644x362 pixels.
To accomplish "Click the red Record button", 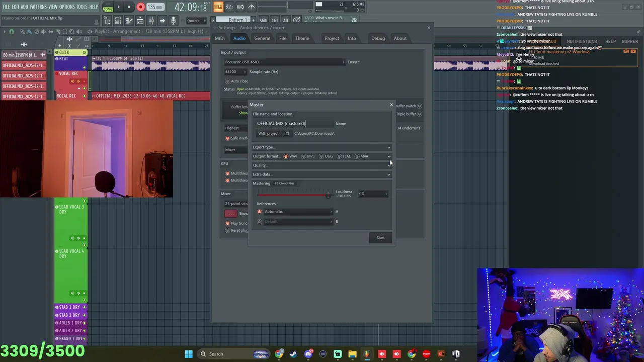I will click(140, 7).
